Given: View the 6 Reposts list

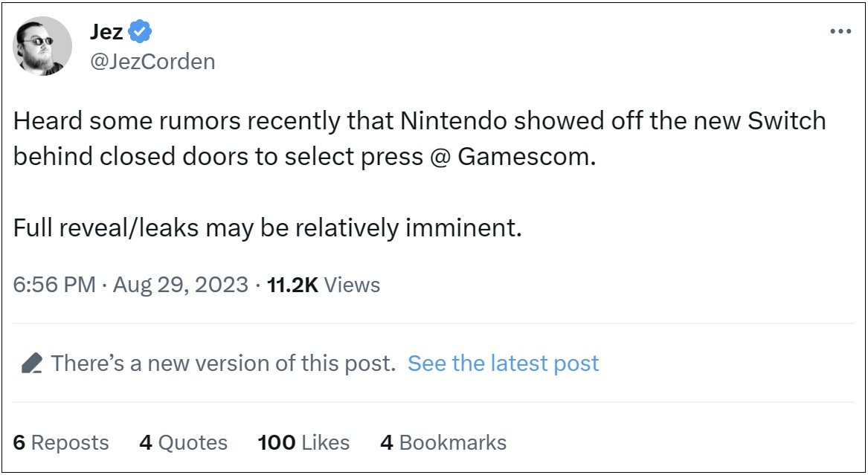Looking at the screenshot, I should pos(61,443).
